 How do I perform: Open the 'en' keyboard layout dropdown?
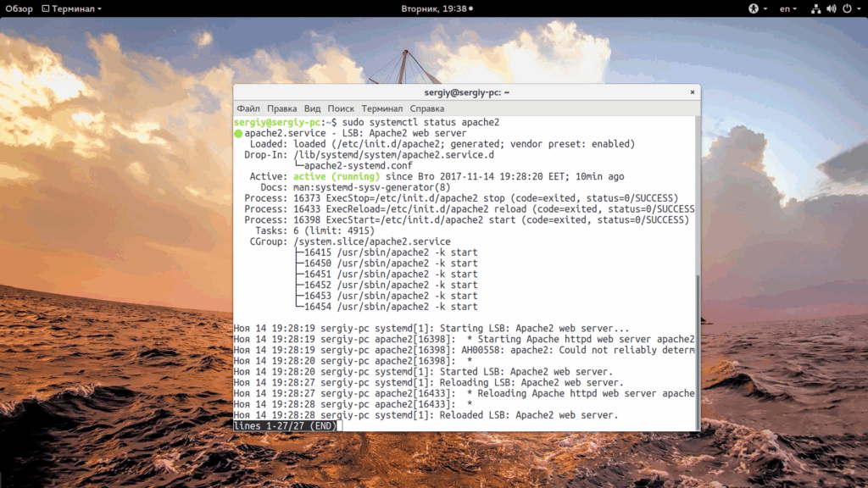(x=788, y=8)
